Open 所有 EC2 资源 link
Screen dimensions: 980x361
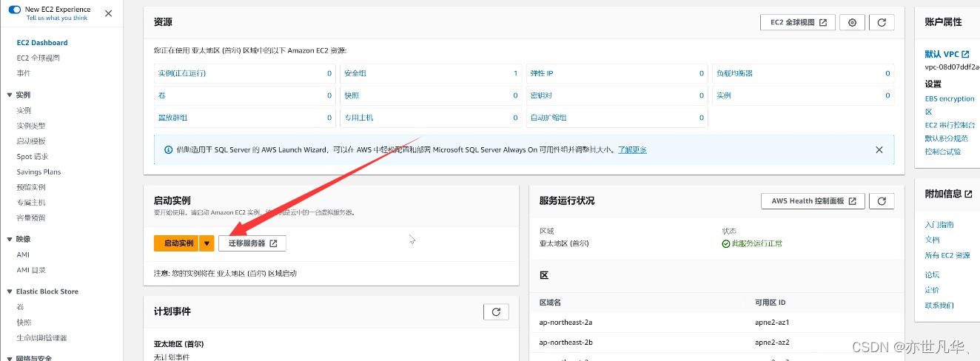click(947, 255)
